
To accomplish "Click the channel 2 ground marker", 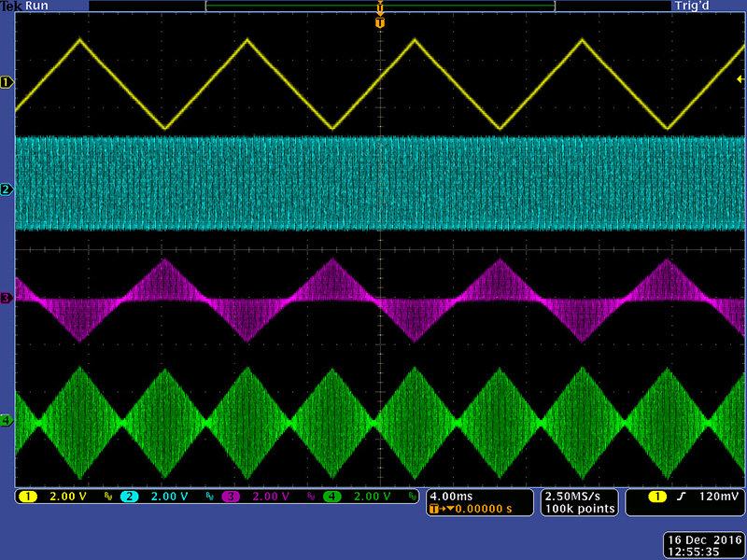I will 7,190.
